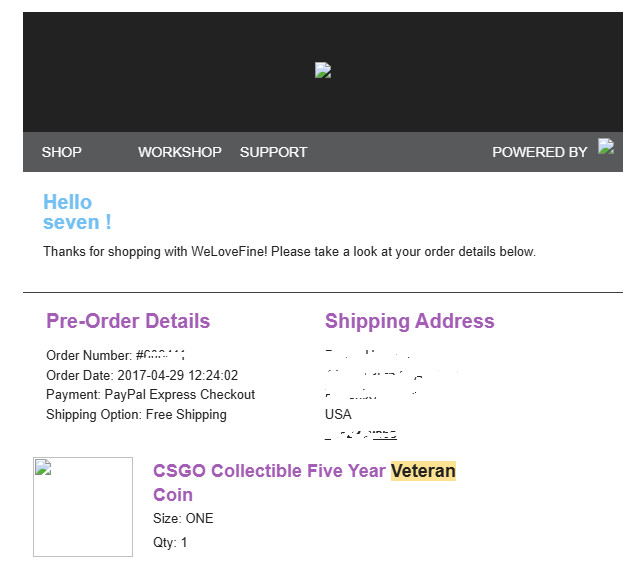Click the POWERED BY label

539,152
